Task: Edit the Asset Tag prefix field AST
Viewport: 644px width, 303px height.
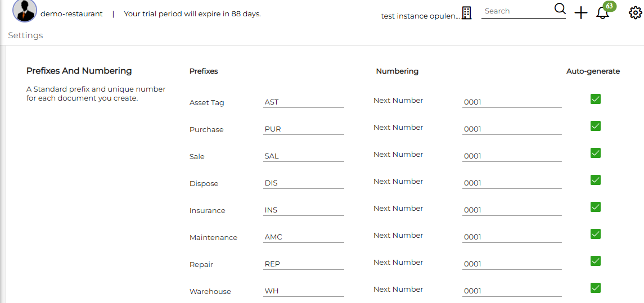Action: (304, 102)
